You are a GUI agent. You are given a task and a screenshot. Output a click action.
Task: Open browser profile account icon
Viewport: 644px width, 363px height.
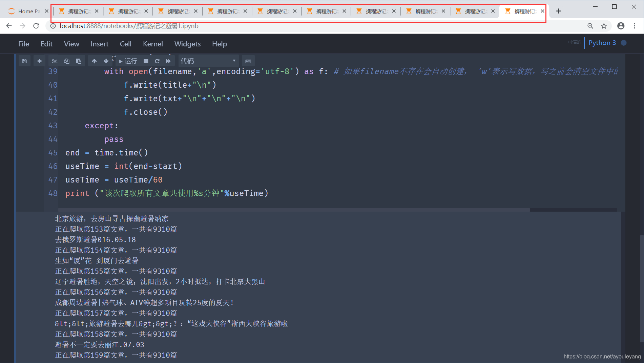coord(621,26)
